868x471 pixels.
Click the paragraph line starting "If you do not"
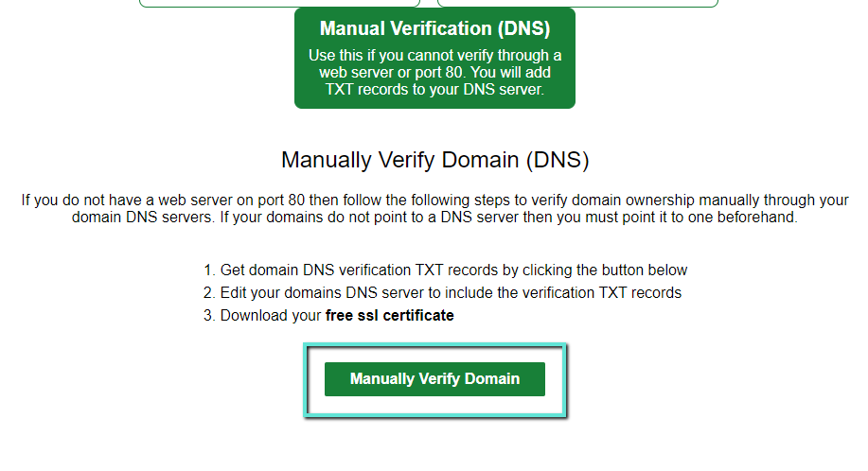pos(434,201)
